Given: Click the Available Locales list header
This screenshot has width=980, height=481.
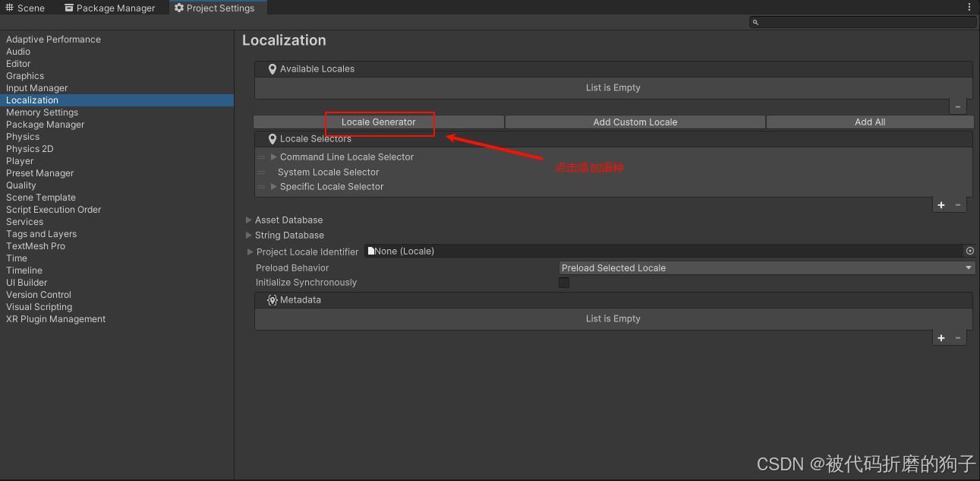Looking at the screenshot, I should 613,69.
